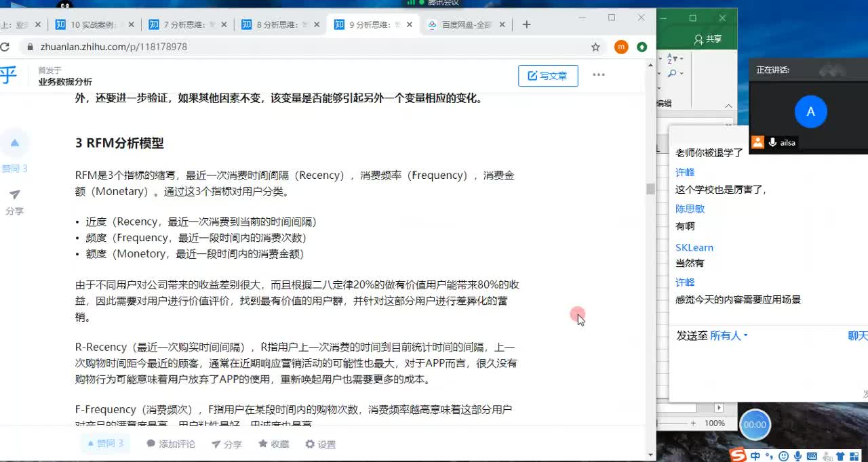
Task: Switch to the 百度网盘 tab
Action: [465, 24]
